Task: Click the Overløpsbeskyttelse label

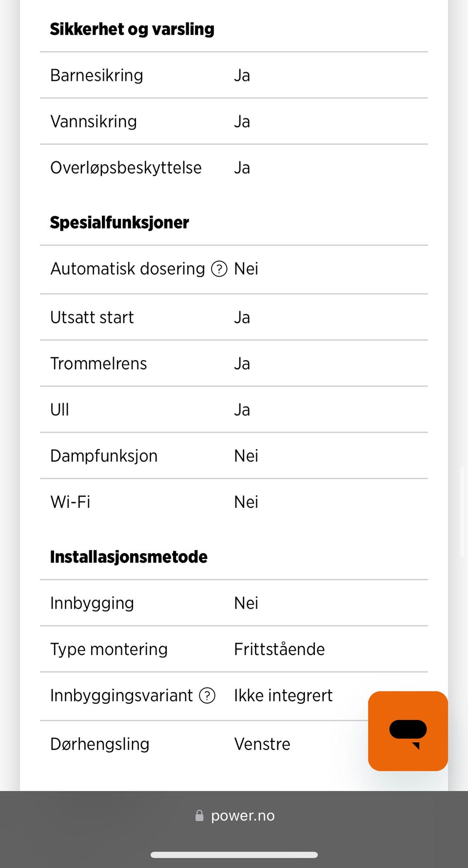Action: tap(126, 168)
